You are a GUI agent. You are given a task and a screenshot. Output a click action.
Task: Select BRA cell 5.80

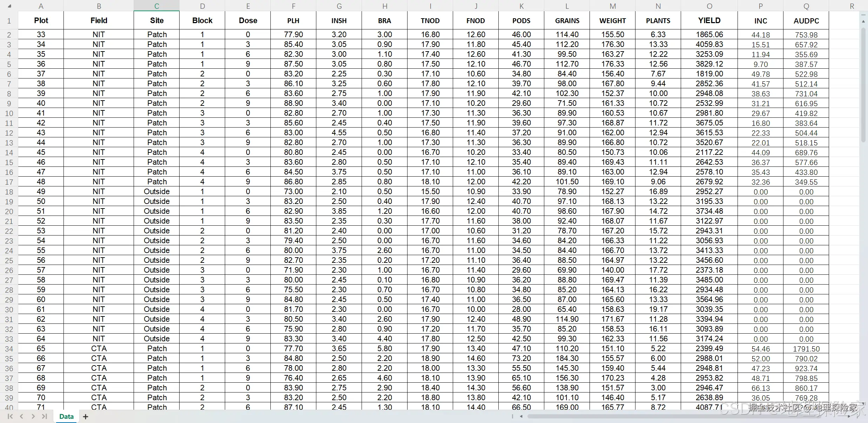click(385, 349)
